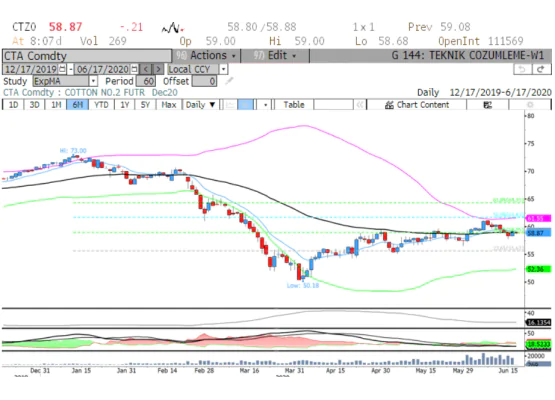
Task: Click the redo arrow button
Action: (541, 69)
